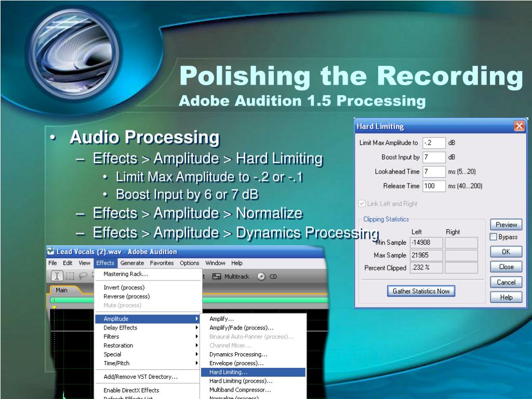Image resolution: width=532 pixels, height=399 pixels.
Task: Switch to CD project view
Action: pos(268,276)
